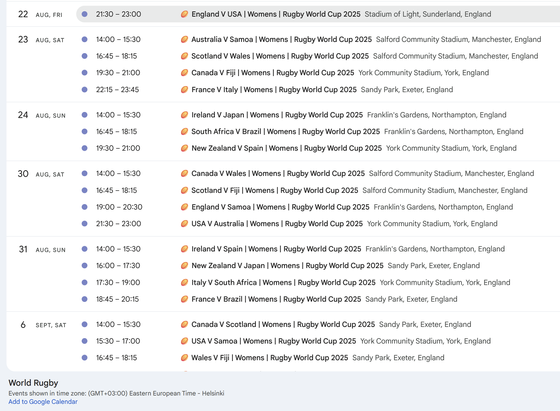Viewport: 560px width, 411px height.
Task: Click the Eastern European Time zone note
Action: coord(116,394)
